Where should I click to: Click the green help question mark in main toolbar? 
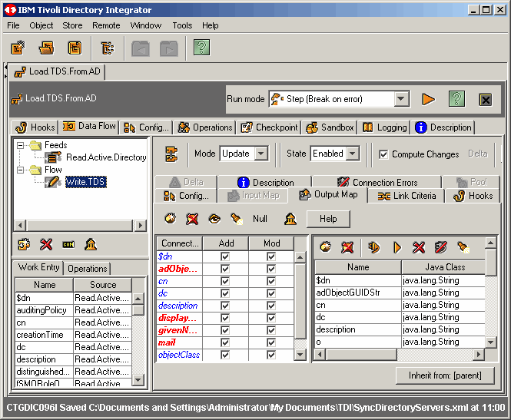click(x=201, y=48)
